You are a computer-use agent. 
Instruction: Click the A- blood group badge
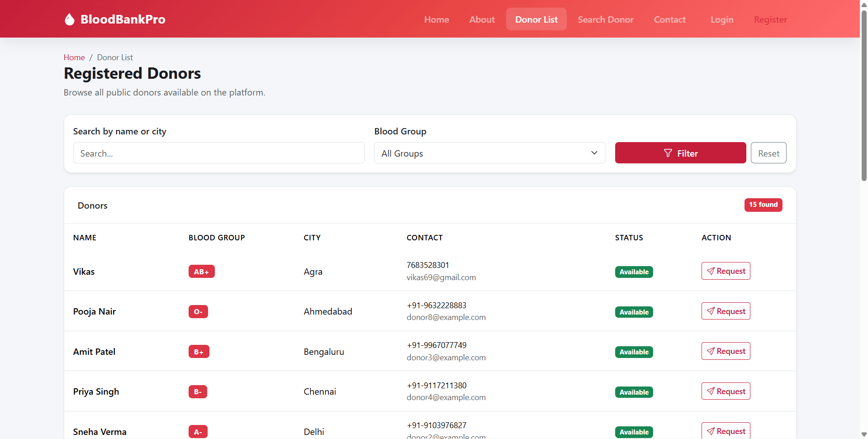point(198,432)
